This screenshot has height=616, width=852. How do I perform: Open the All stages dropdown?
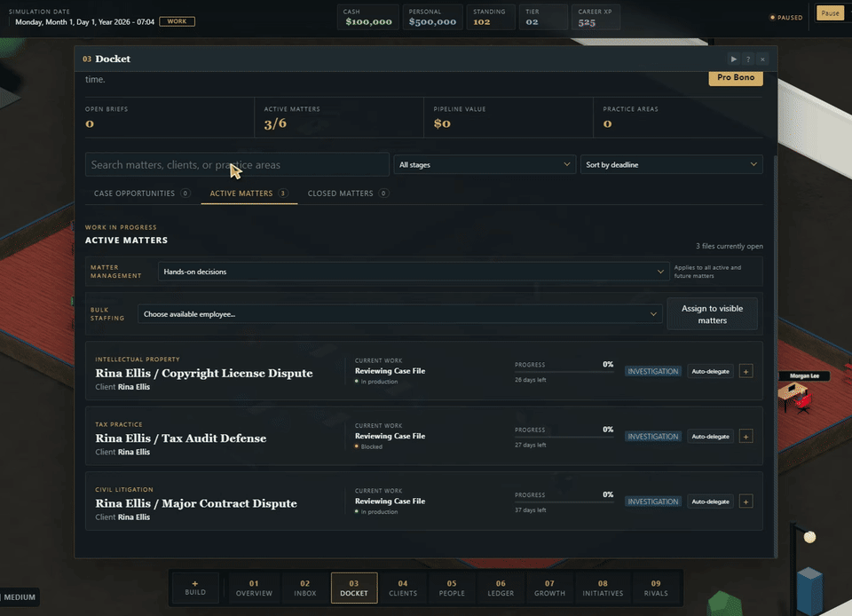tap(485, 164)
